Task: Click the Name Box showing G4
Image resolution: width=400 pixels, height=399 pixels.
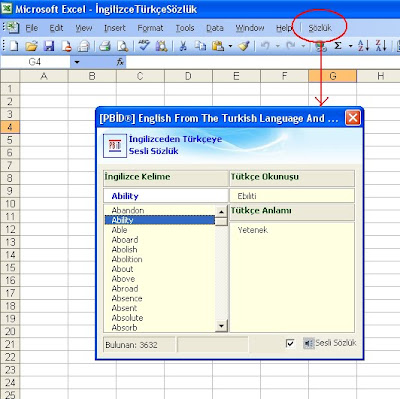Action: click(x=35, y=62)
